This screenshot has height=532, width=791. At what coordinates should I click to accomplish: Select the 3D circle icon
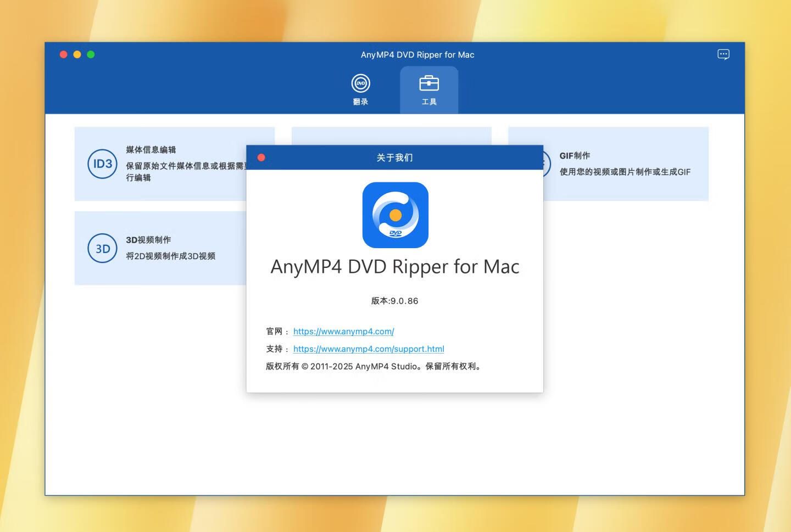[103, 248]
